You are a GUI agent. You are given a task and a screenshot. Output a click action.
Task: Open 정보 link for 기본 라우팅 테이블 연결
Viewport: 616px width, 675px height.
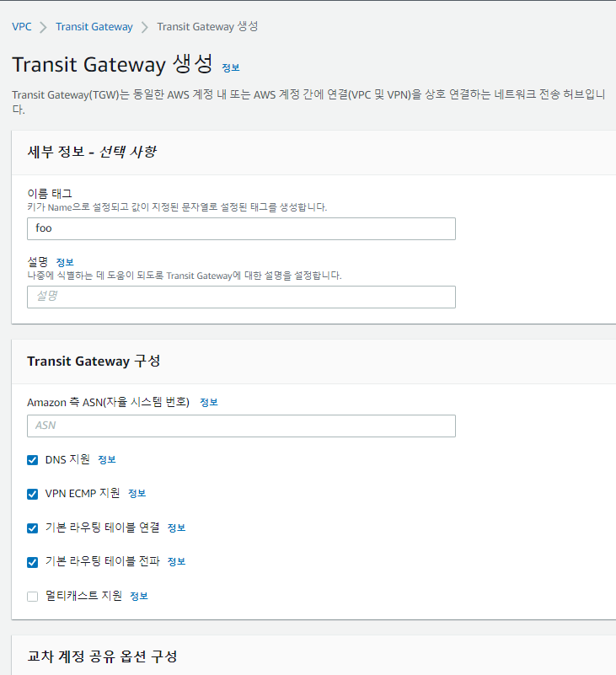176,528
